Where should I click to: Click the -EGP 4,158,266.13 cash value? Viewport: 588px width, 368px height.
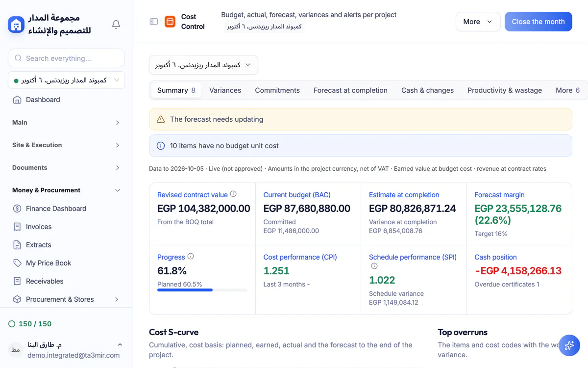pos(518,271)
